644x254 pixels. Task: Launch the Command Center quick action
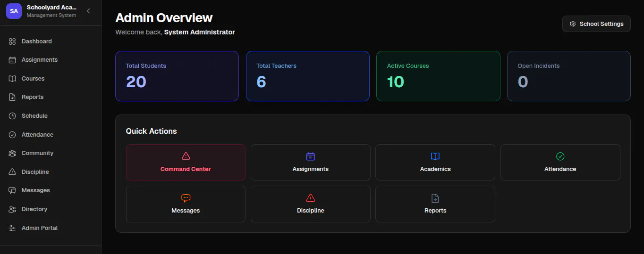click(x=186, y=162)
